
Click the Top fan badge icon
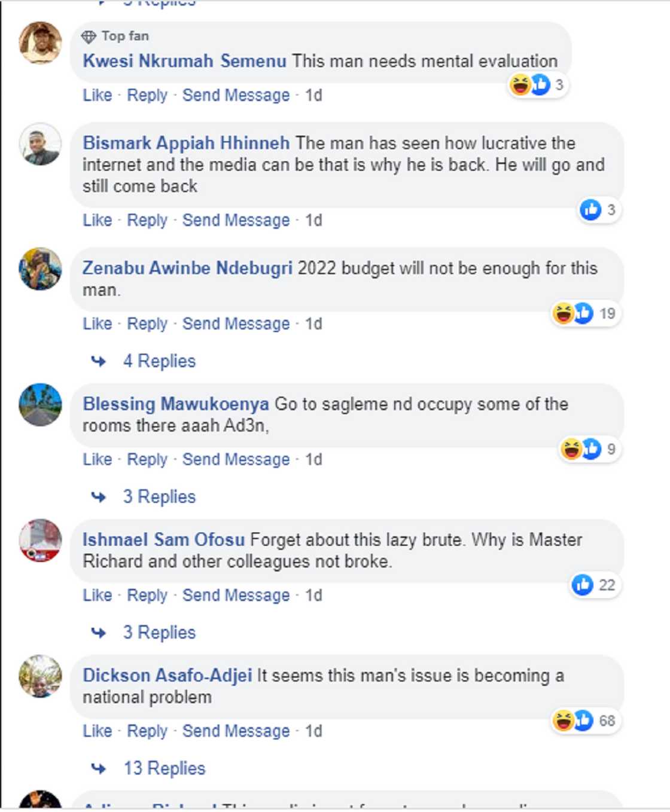tap(90, 36)
